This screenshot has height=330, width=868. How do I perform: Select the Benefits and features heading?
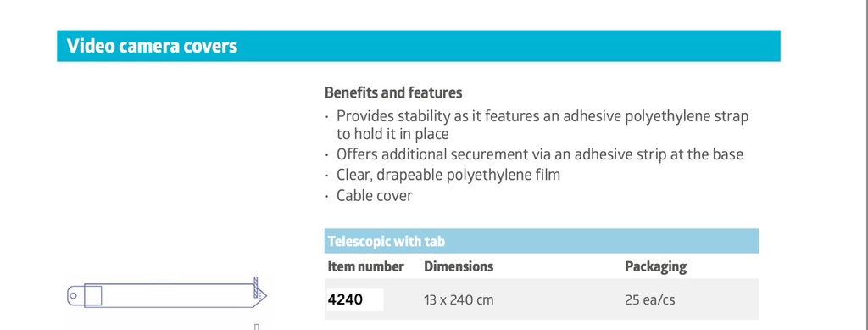pos(393,92)
